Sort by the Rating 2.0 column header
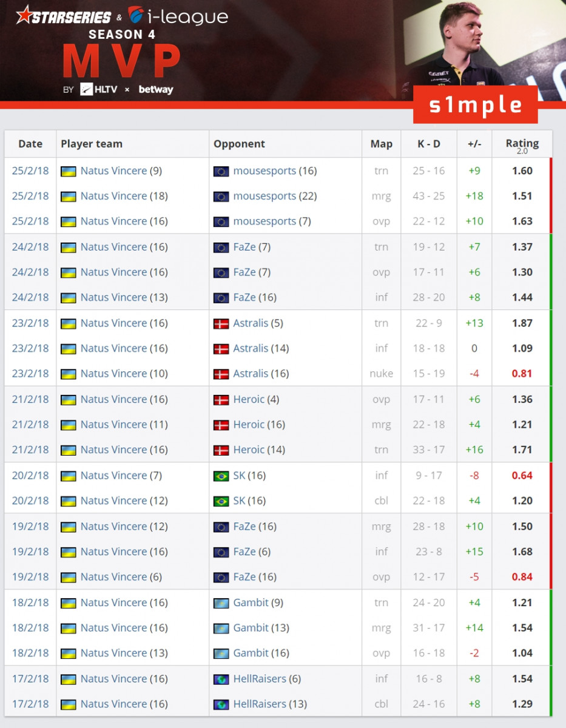Screen dimensions: 566x728 coord(522,144)
